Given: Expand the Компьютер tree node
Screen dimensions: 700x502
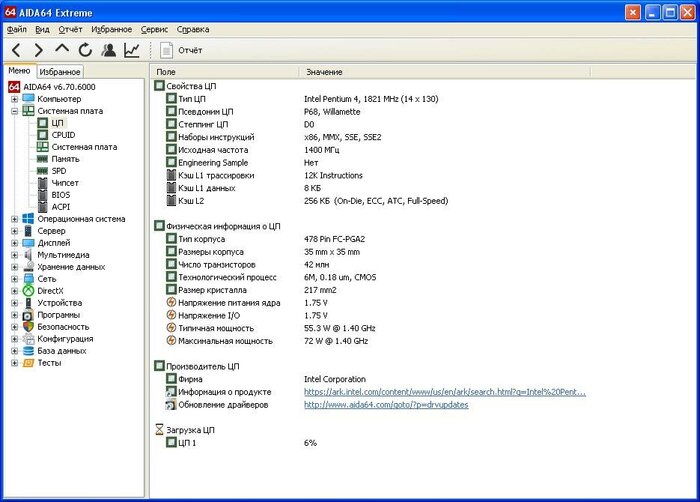Looking at the screenshot, I should 14,99.
